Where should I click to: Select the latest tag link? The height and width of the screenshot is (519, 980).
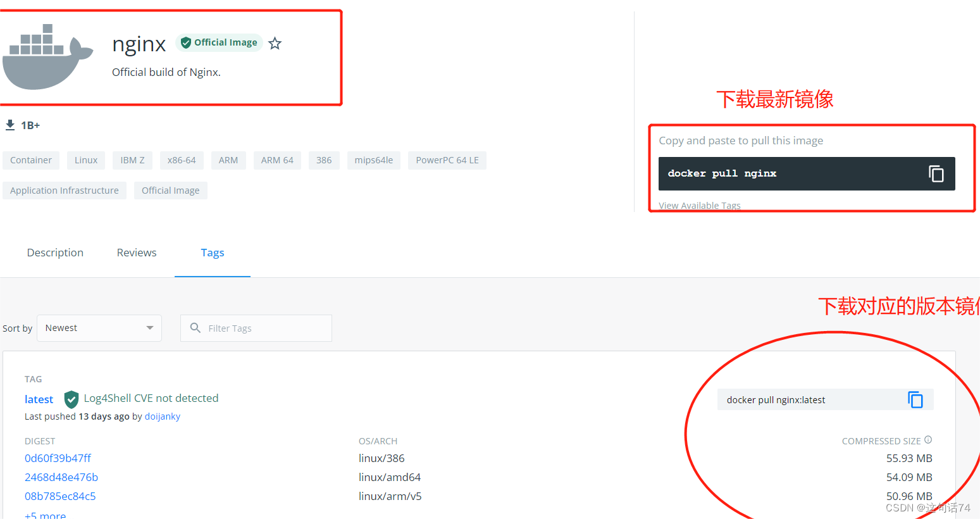click(39, 399)
